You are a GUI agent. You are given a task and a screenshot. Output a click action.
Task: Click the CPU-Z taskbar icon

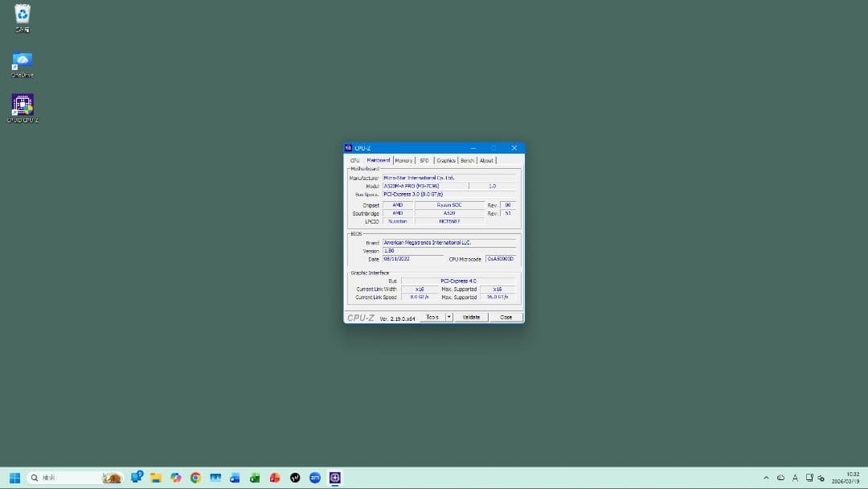click(335, 478)
